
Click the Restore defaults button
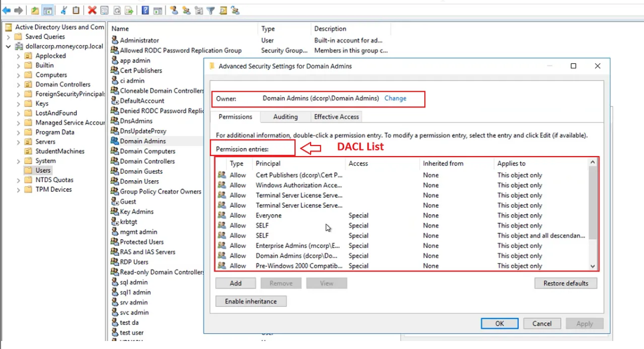pyautogui.click(x=566, y=283)
